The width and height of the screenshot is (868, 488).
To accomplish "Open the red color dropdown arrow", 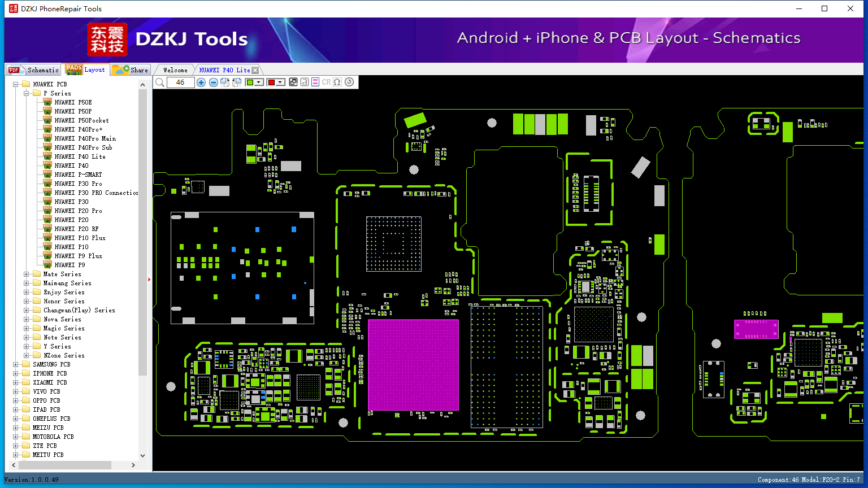I will click(x=280, y=82).
